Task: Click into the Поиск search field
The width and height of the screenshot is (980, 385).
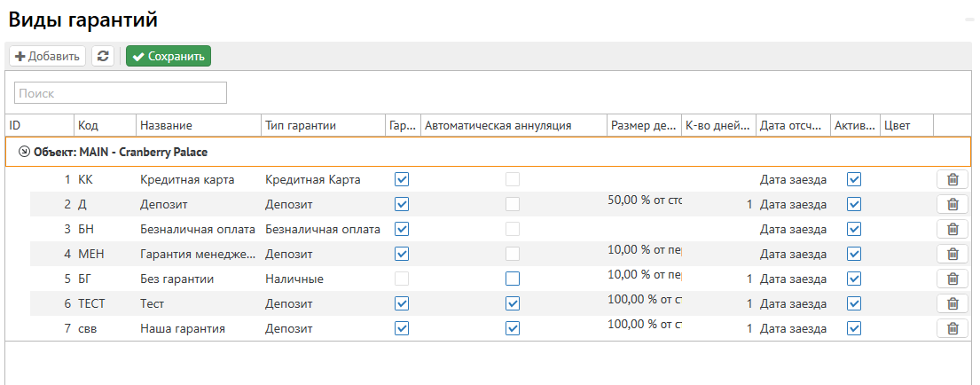Action: point(121,93)
